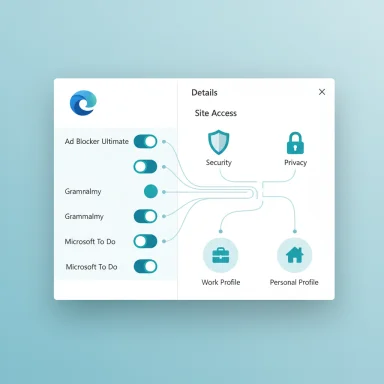The image size is (384, 384).
Task: Click the round indicator beside Gramralmy
Action: [151, 192]
